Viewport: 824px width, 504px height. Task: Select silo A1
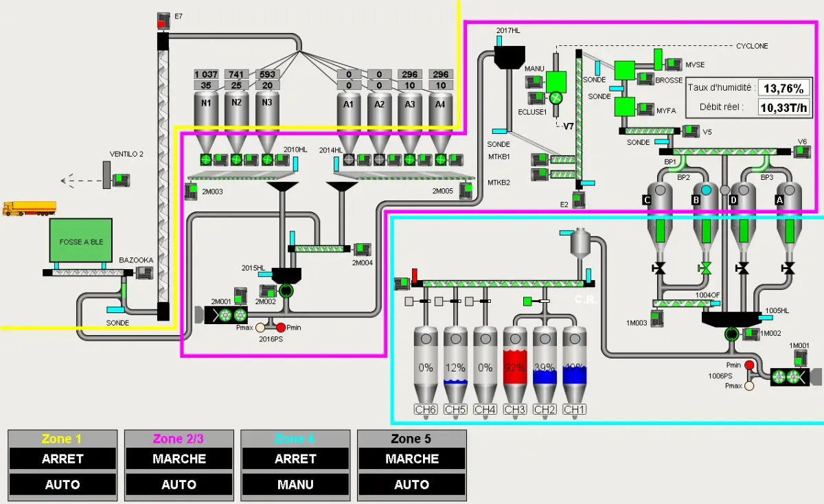click(349, 122)
